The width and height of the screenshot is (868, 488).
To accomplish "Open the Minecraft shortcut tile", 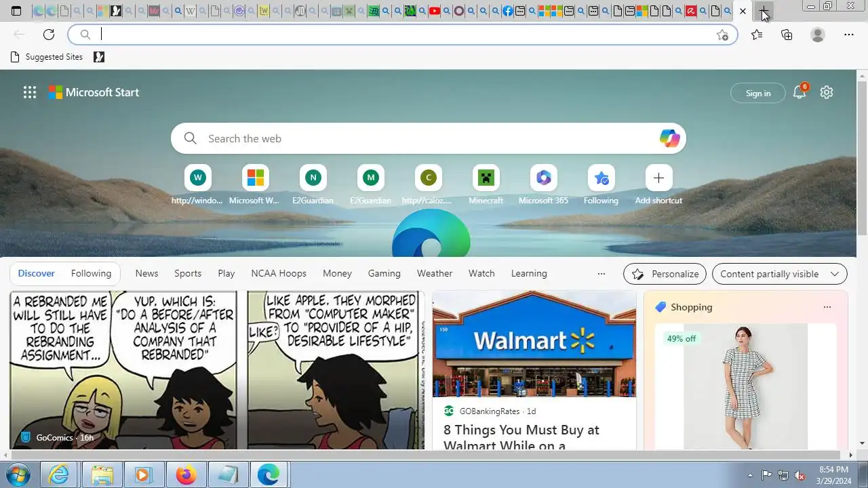I will click(x=486, y=184).
